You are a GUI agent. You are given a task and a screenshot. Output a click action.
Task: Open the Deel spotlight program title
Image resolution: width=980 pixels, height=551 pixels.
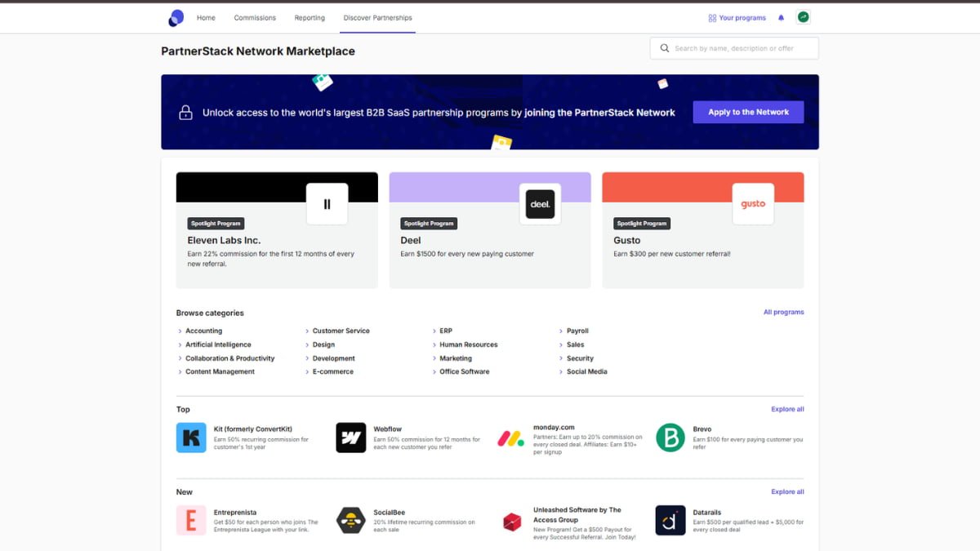tap(411, 240)
